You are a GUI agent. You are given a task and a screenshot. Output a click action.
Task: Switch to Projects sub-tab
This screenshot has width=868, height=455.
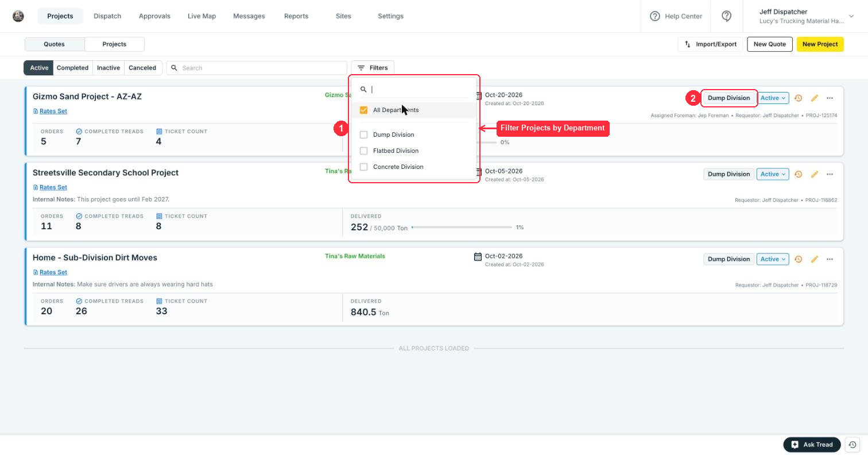coord(114,44)
